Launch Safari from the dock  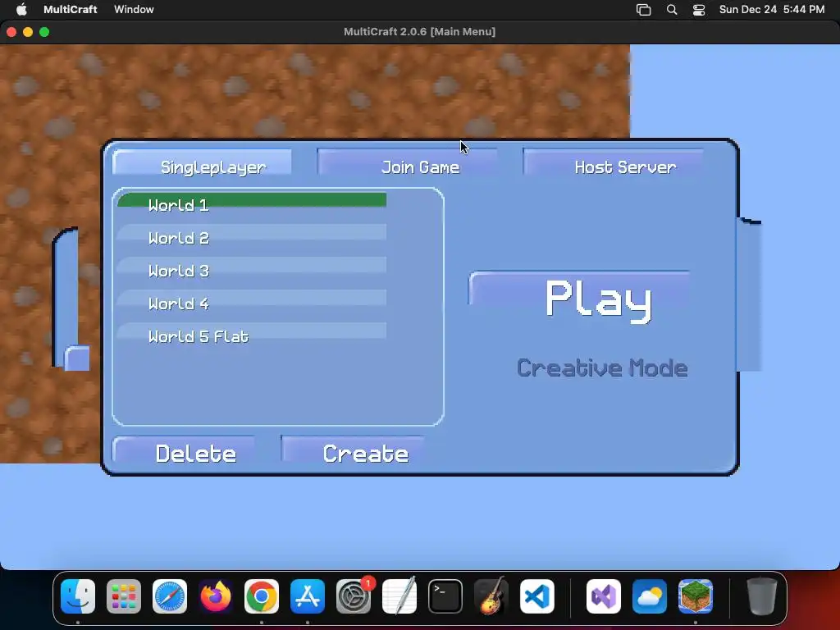pyautogui.click(x=170, y=596)
